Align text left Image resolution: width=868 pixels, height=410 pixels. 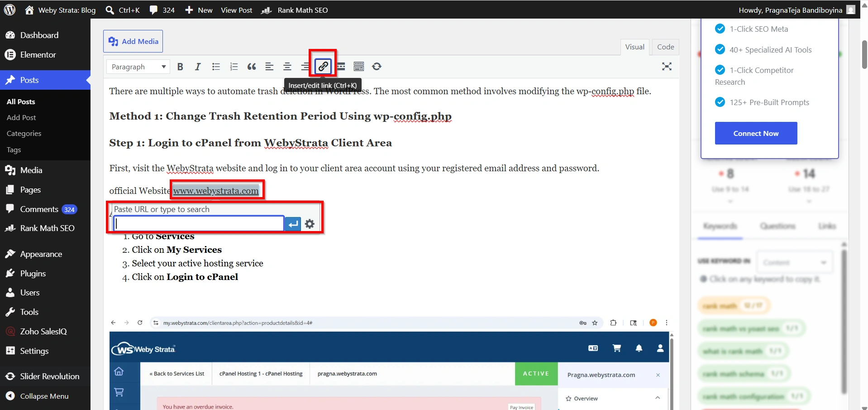pos(269,67)
